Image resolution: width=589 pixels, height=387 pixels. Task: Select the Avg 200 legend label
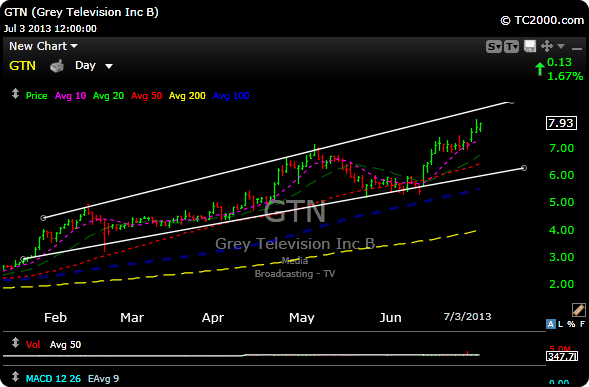click(187, 96)
